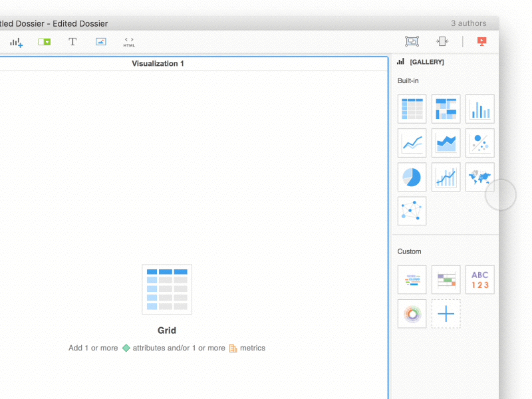Add an HTML container from the toolbar

tap(129, 42)
